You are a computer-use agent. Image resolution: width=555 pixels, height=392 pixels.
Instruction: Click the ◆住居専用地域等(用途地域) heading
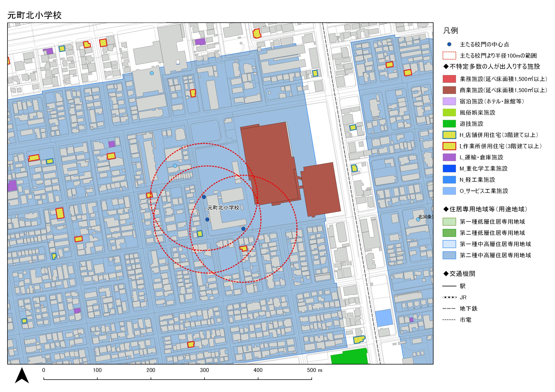tap(485, 209)
